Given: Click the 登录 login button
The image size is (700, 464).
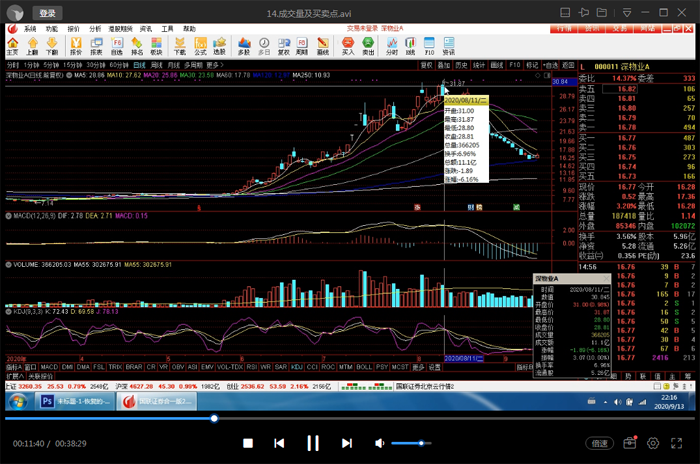Looking at the screenshot, I should click(x=47, y=13).
